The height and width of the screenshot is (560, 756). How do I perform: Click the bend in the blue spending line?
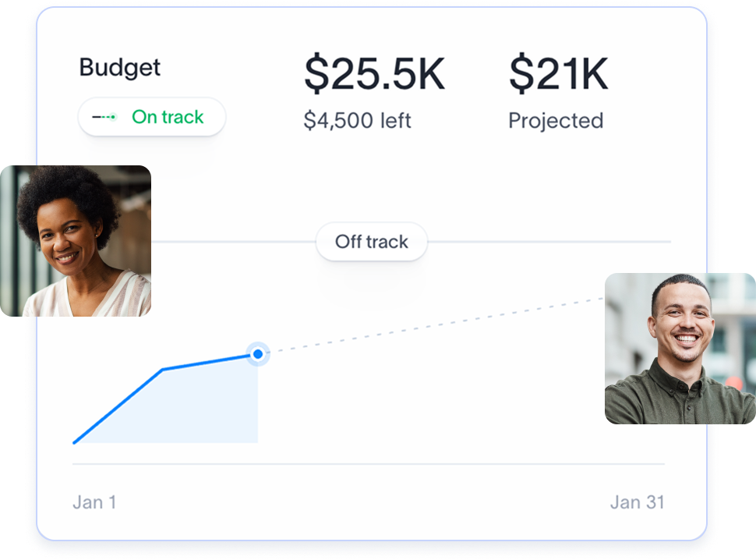point(163,369)
